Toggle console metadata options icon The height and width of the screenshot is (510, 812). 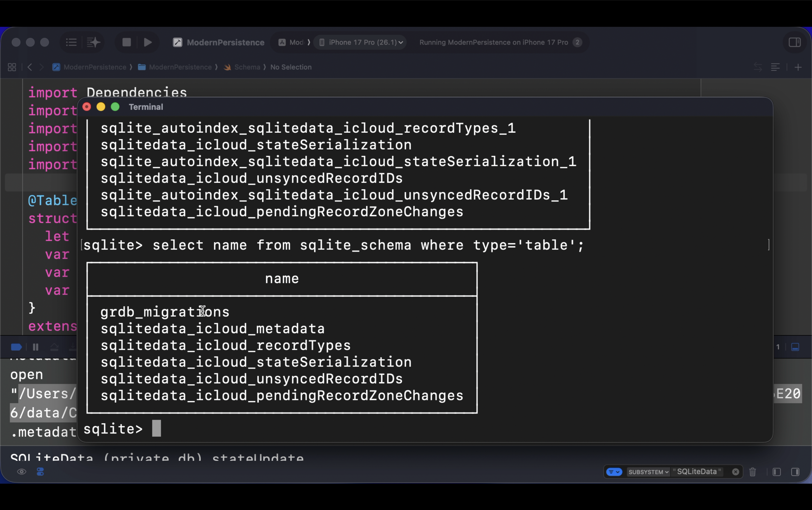40,471
